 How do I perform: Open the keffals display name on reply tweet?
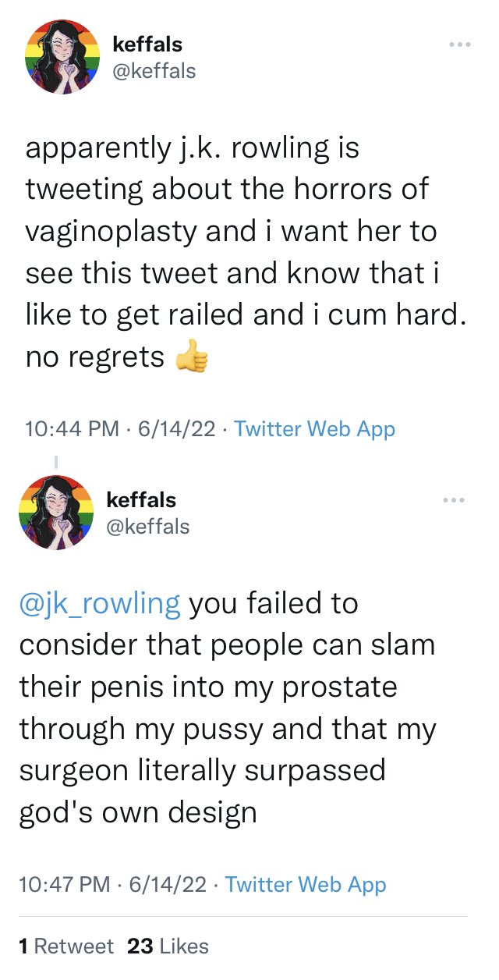click(x=141, y=500)
